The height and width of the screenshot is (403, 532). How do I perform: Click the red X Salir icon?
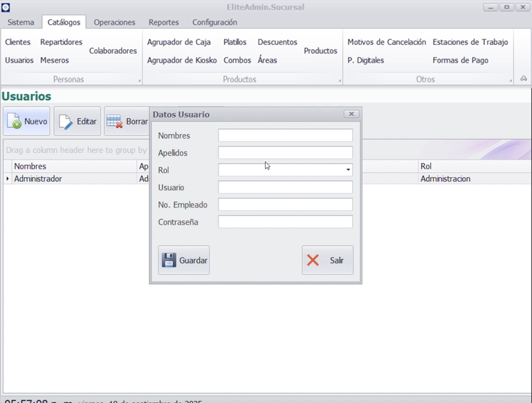coord(313,261)
